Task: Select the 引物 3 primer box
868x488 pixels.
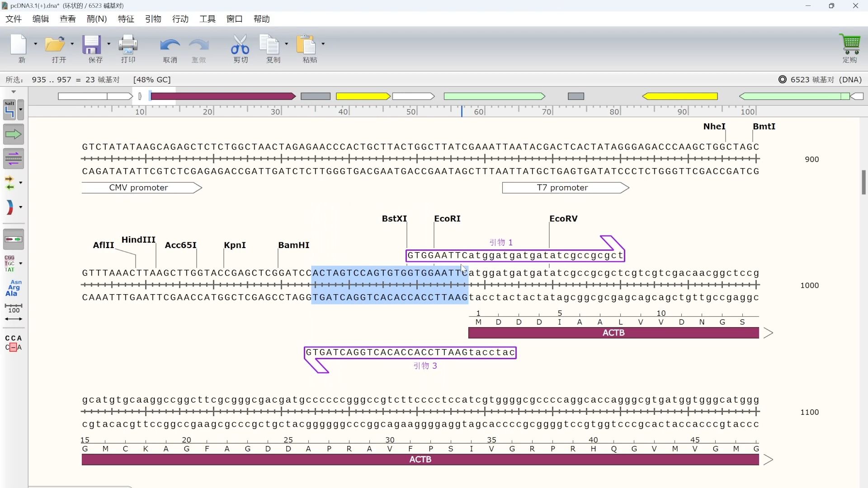Action: pos(410,352)
